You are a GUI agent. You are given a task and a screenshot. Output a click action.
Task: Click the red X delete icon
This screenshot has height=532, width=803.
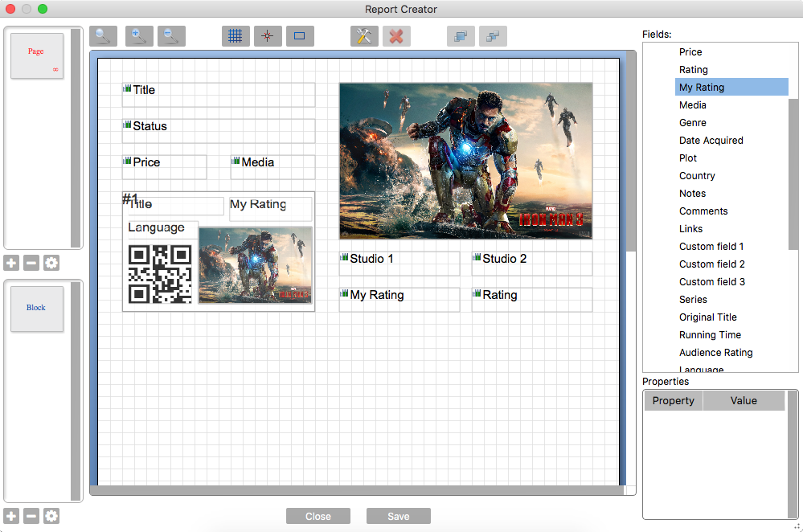pos(396,36)
